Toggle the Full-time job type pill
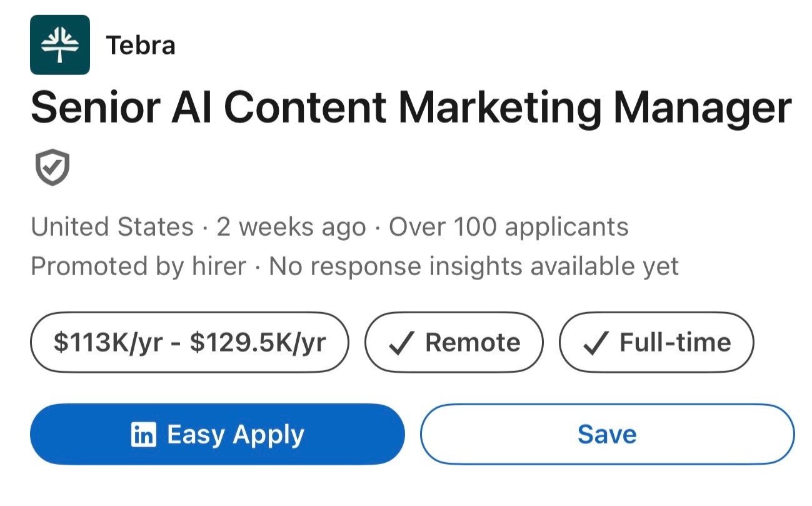Screen dimensions: 812x506 tap(656, 342)
